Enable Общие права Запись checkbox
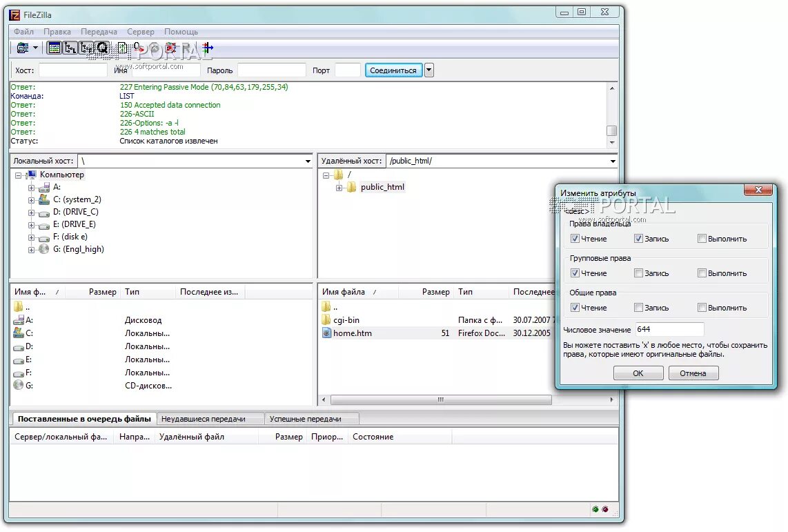Viewport: 788px width, 532px height. [638, 308]
